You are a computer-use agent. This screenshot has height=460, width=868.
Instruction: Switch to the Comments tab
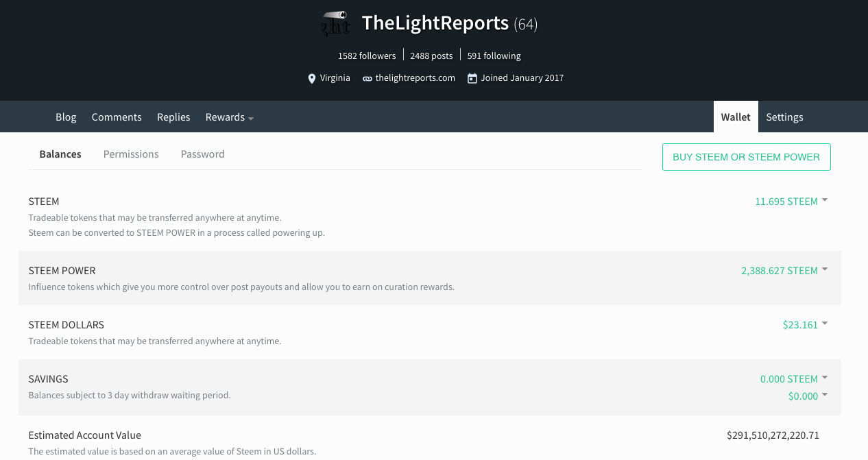tap(117, 117)
